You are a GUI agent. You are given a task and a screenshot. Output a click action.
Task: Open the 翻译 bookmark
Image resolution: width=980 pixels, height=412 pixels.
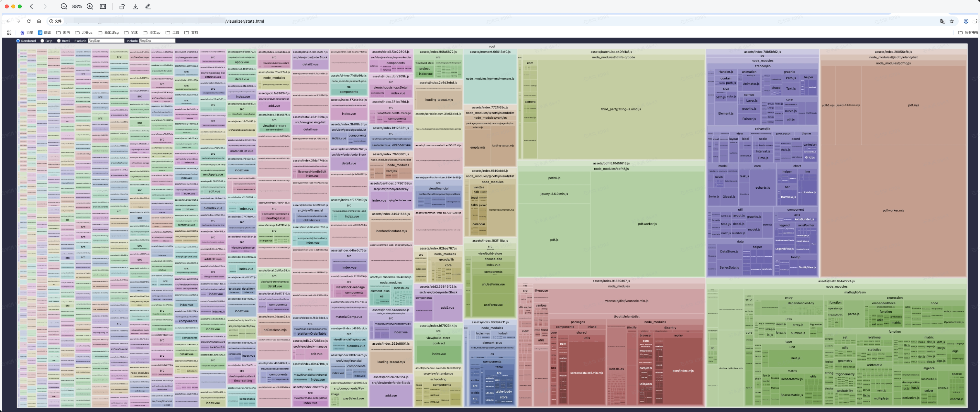[45, 33]
